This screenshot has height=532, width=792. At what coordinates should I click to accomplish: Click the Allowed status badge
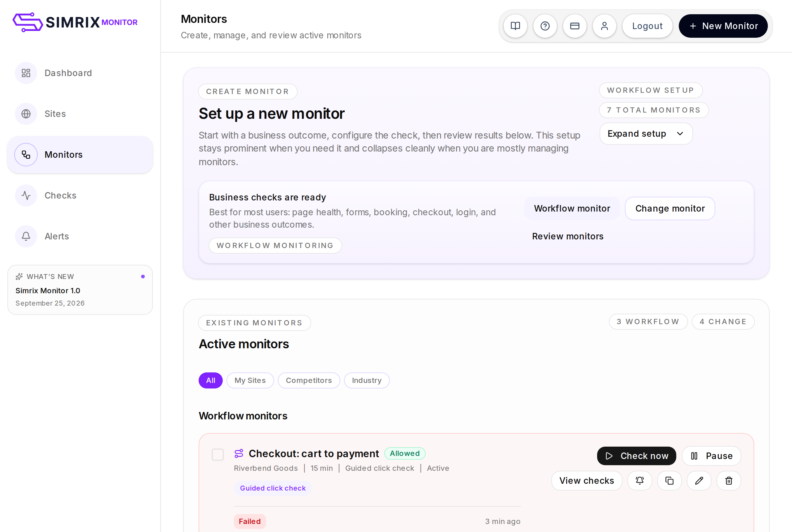[405, 453]
